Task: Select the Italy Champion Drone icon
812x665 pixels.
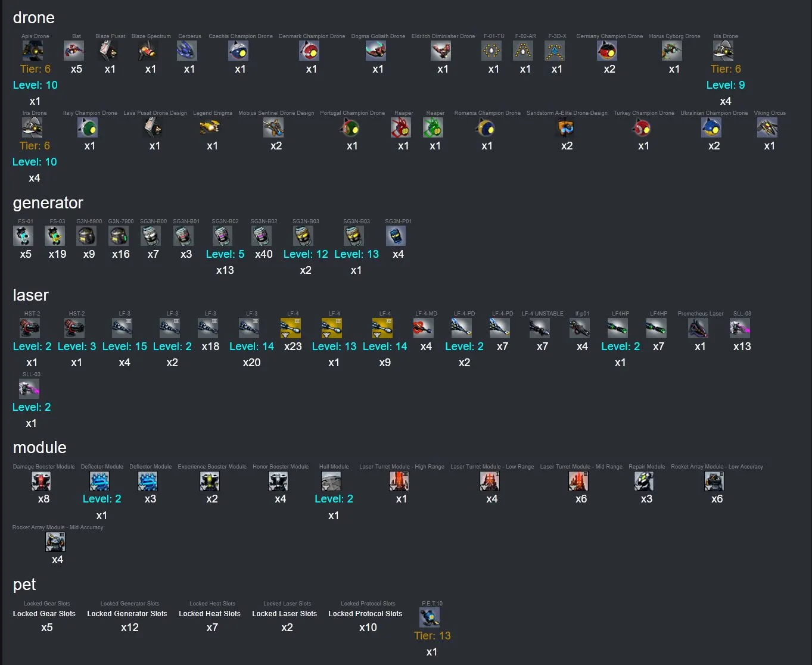Action: 88,128
